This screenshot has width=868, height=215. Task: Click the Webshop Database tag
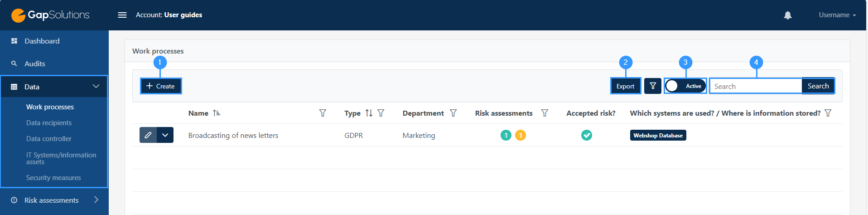(658, 135)
